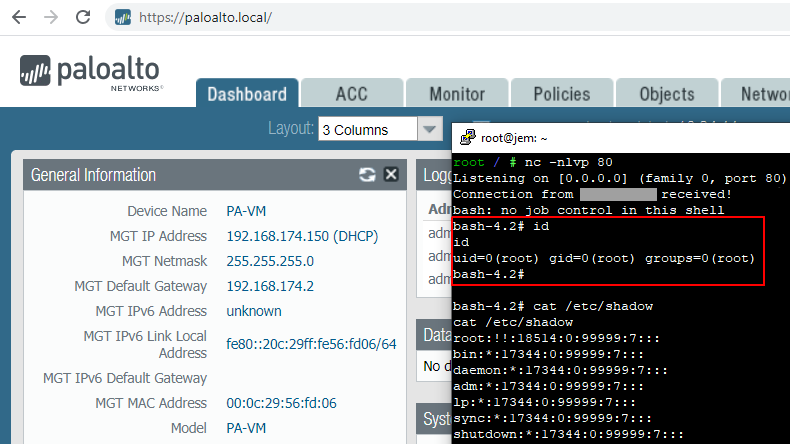
Task: Click the 3 Columns layout field
Action: pyautogui.click(x=368, y=130)
